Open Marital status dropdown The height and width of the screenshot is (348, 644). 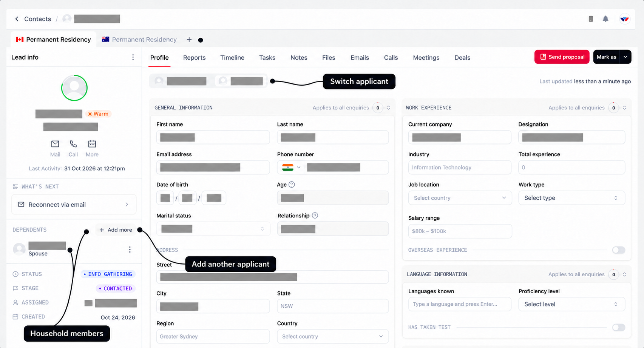213,229
